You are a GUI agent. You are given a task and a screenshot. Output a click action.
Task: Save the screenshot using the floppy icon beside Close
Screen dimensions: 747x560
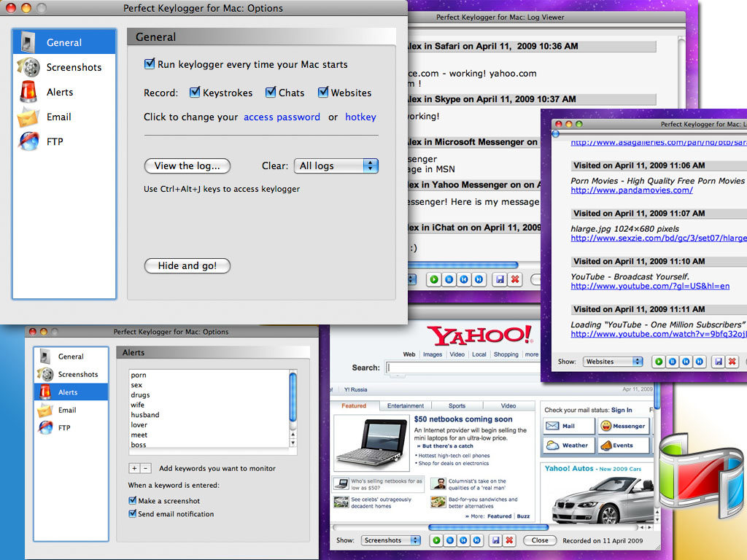click(x=496, y=540)
